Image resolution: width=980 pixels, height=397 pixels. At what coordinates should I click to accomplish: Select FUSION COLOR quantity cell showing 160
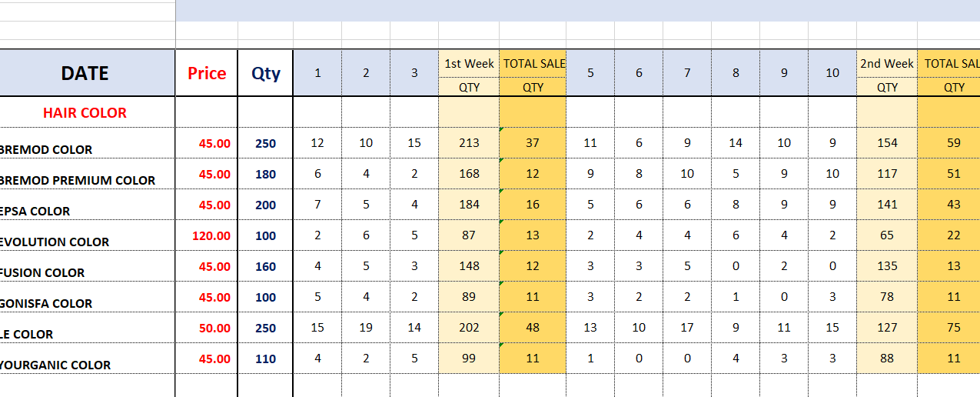pos(266,266)
